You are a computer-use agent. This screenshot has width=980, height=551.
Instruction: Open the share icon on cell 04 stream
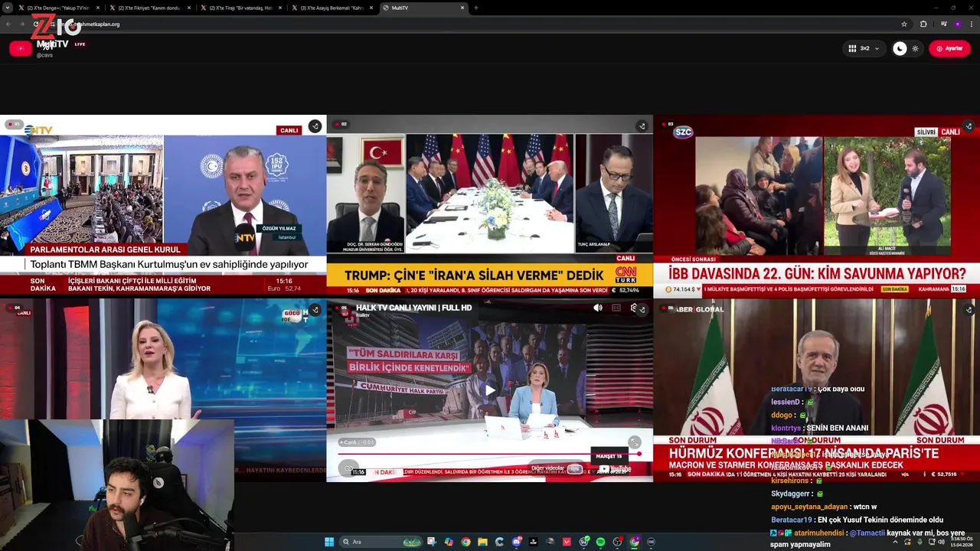(315, 310)
